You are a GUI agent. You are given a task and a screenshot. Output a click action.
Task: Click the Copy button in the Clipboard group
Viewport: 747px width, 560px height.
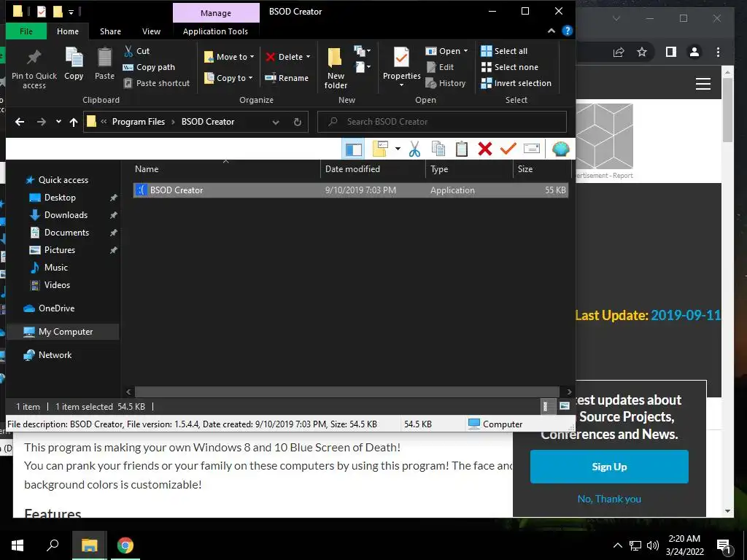click(74, 64)
